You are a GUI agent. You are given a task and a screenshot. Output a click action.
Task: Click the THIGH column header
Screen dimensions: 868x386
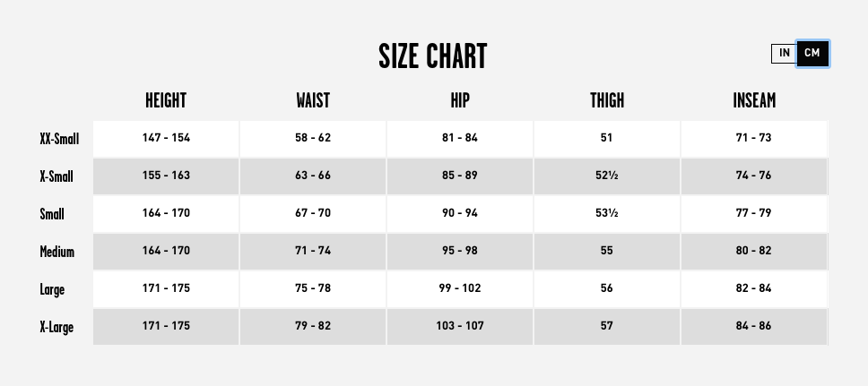(x=607, y=100)
